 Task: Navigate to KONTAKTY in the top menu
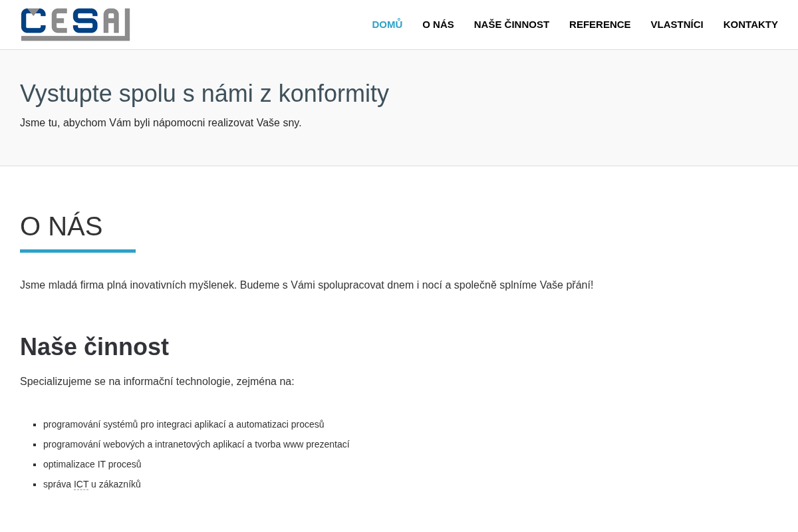click(751, 25)
